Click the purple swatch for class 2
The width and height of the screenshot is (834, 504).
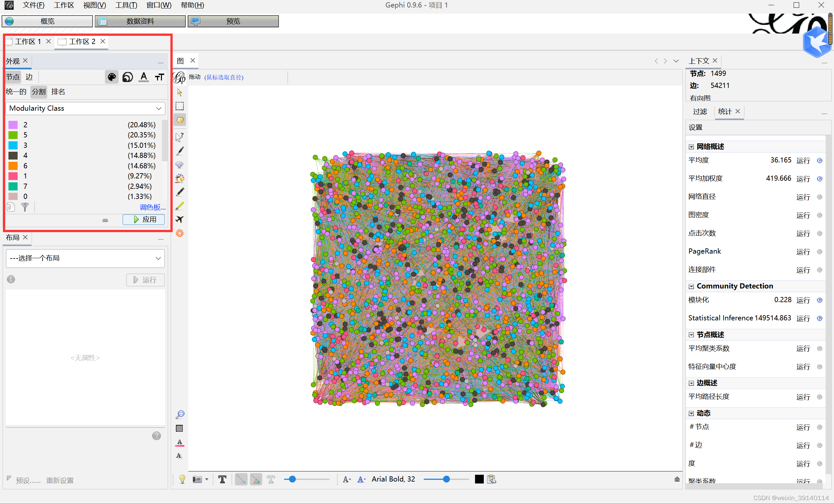tap(13, 125)
